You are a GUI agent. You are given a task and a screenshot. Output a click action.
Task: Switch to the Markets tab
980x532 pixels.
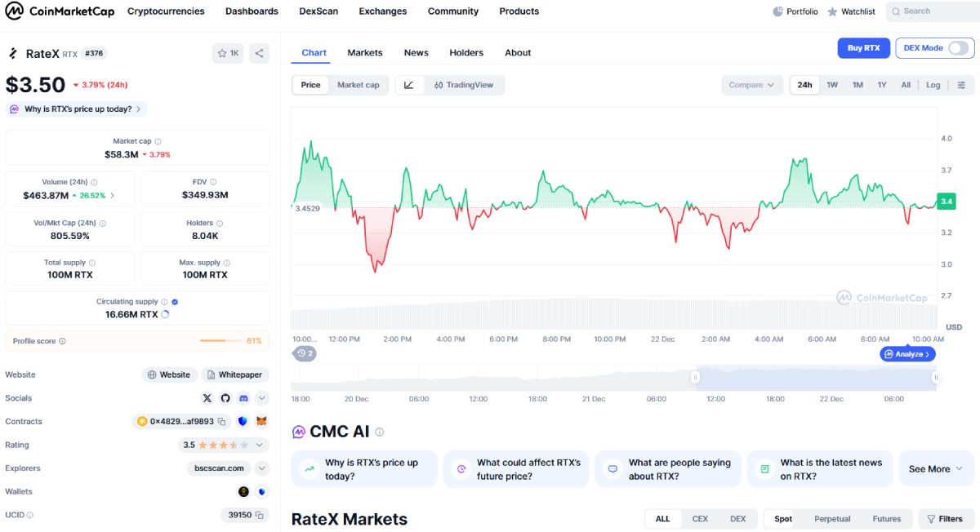364,52
